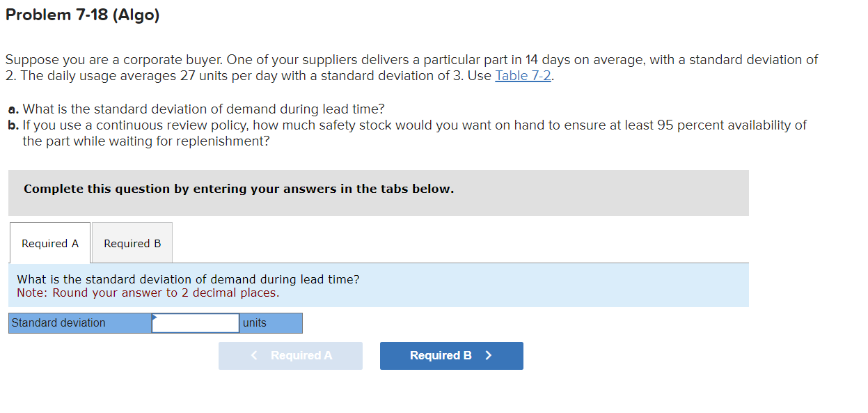Click the units label cell
Screen dimensions: 868x413
point(271,323)
